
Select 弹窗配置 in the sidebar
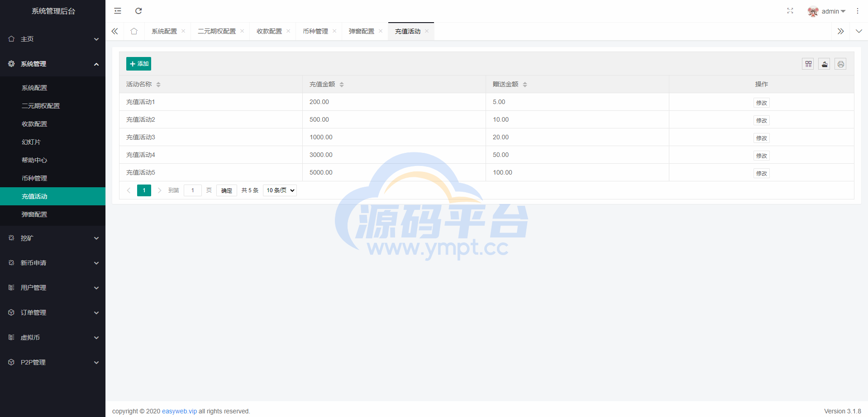point(52,214)
